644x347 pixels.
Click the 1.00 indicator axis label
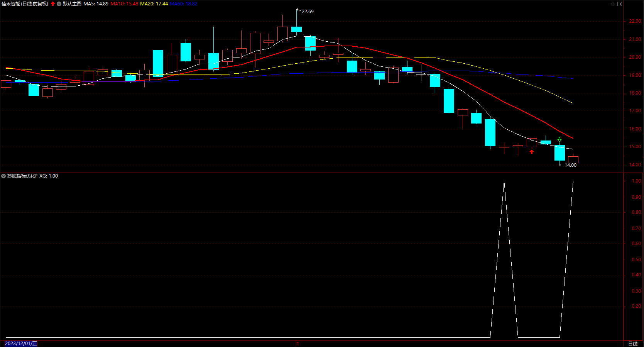(636, 181)
